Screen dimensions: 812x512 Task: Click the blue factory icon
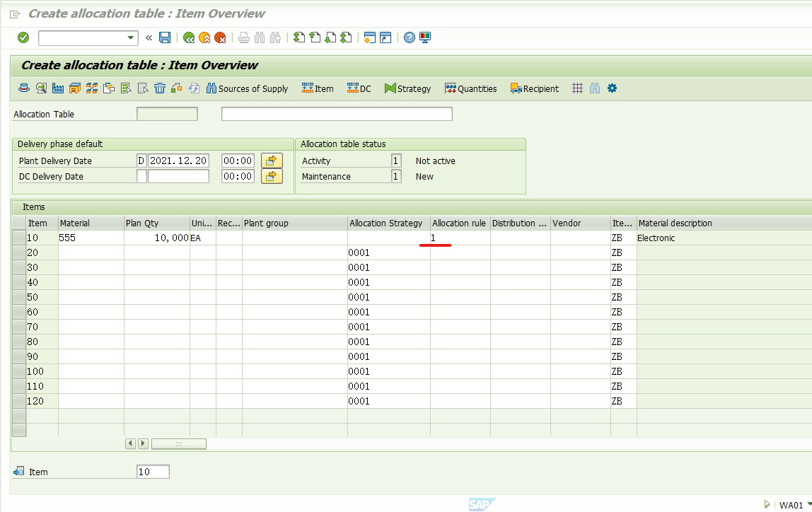58,88
